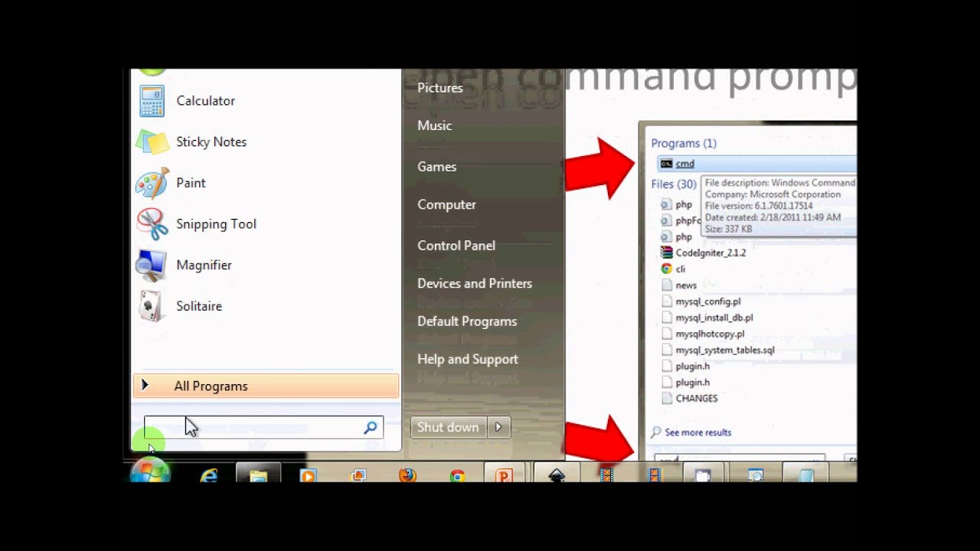Open Windows Media Player from the taskbar

[308, 475]
